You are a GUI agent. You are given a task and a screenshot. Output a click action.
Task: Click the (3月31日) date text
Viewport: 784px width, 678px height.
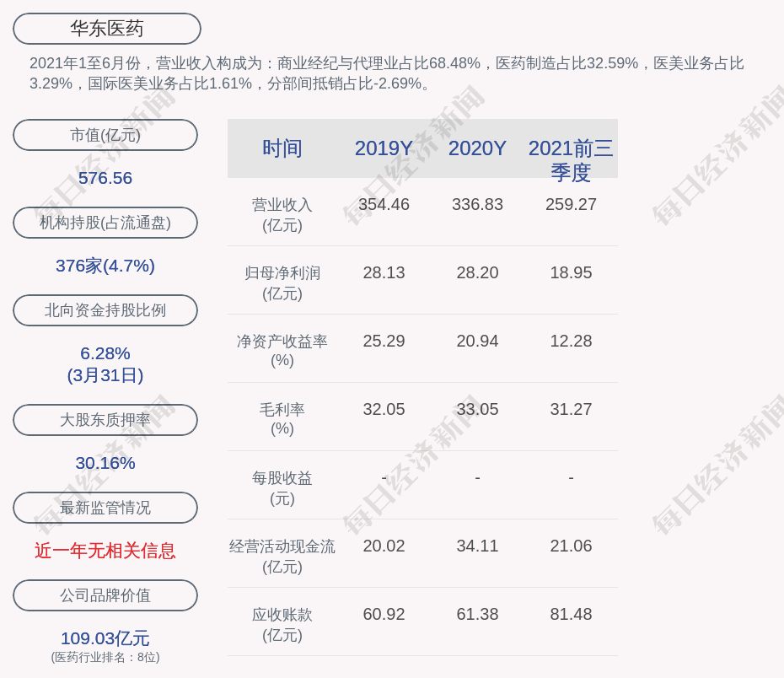pos(105,375)
